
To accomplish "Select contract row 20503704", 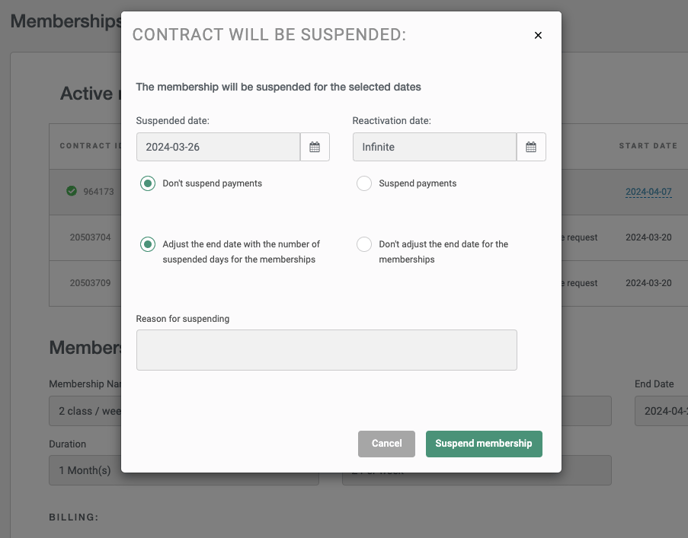I will (x=90, y=237).
